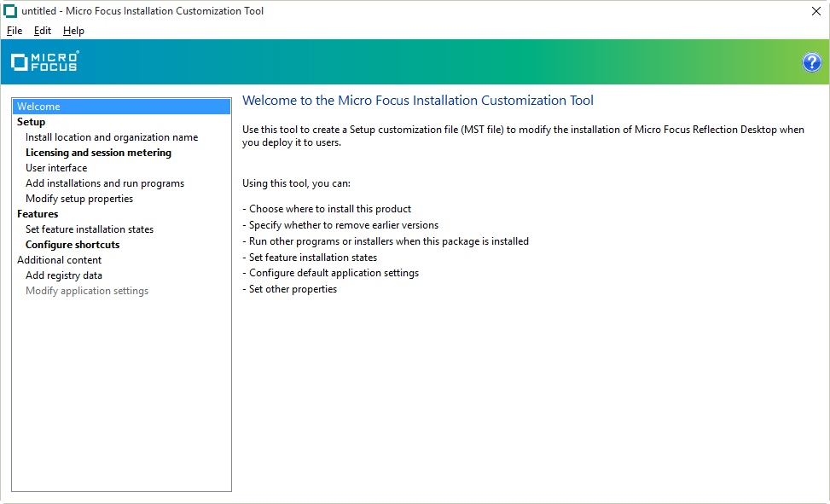Open Add registry data page
Viewport: 830px width, 504px height.
click(64, 275)
